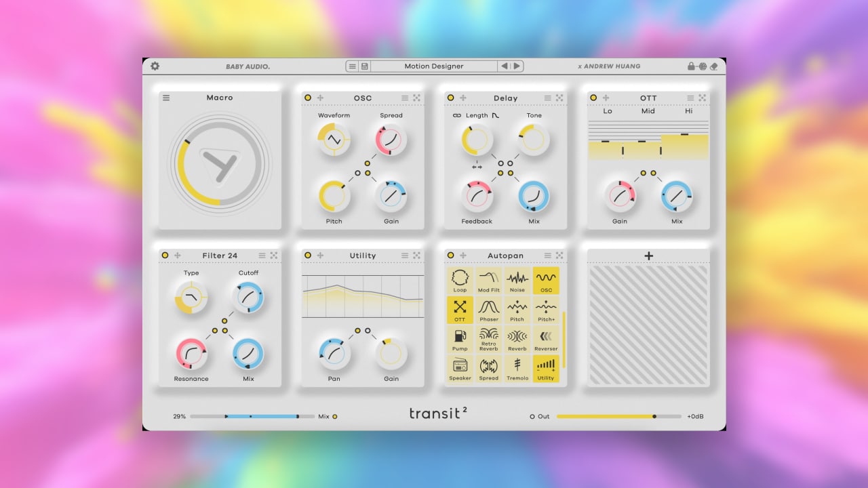Click the Reverser effect icon
This screenshot has height=488, width=868.
point(546,338)
